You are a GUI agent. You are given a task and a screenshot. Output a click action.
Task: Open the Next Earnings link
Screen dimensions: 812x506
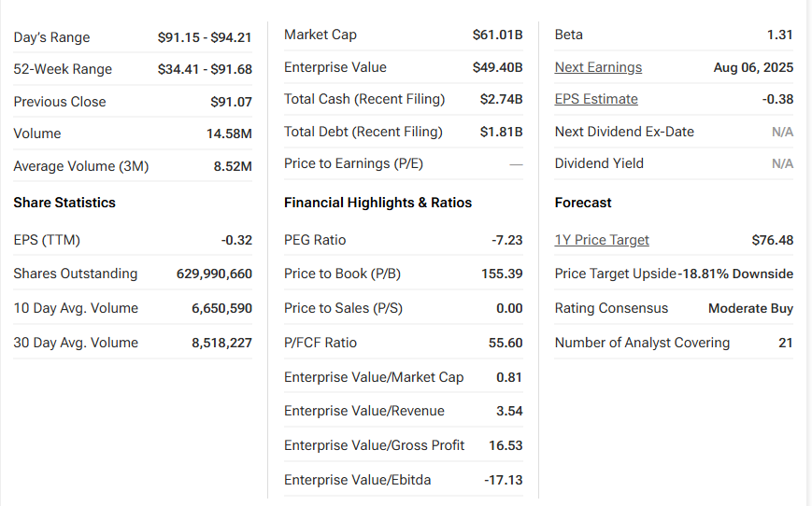point(598,67)
